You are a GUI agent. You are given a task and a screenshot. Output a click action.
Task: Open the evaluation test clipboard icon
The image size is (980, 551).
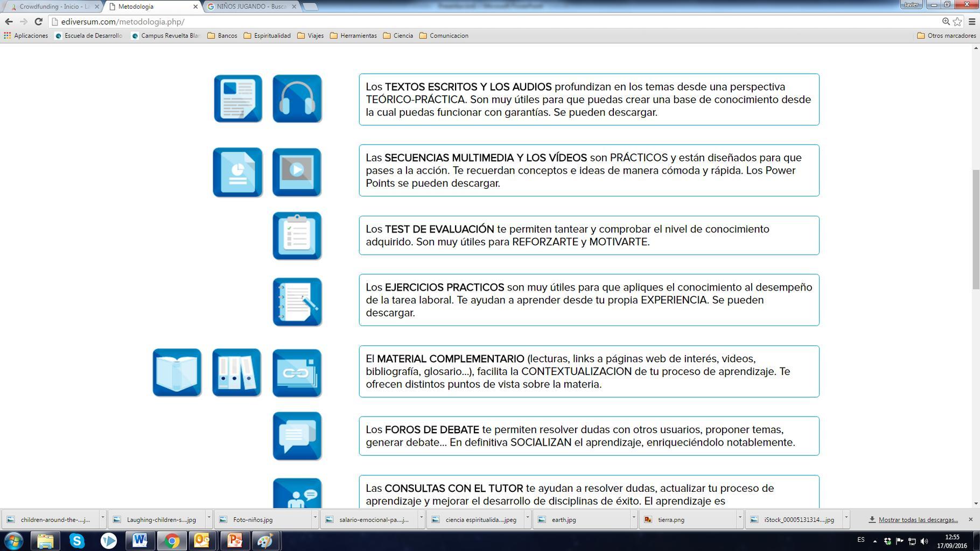tap(297, 236)
